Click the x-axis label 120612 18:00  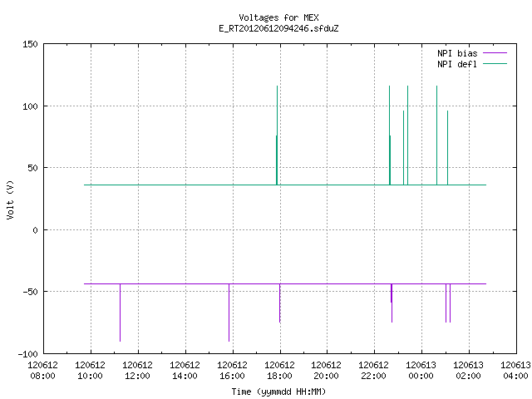click(279, 371)
